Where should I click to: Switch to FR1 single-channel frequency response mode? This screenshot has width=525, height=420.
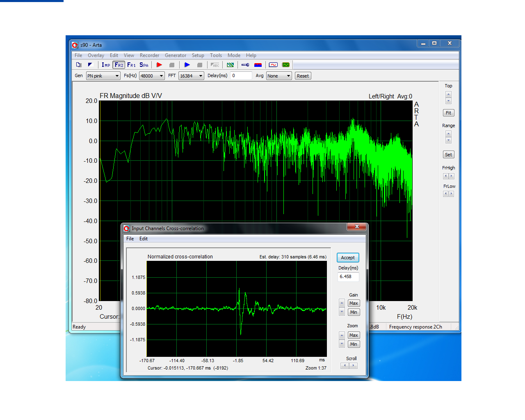click(x=131, y=65)
